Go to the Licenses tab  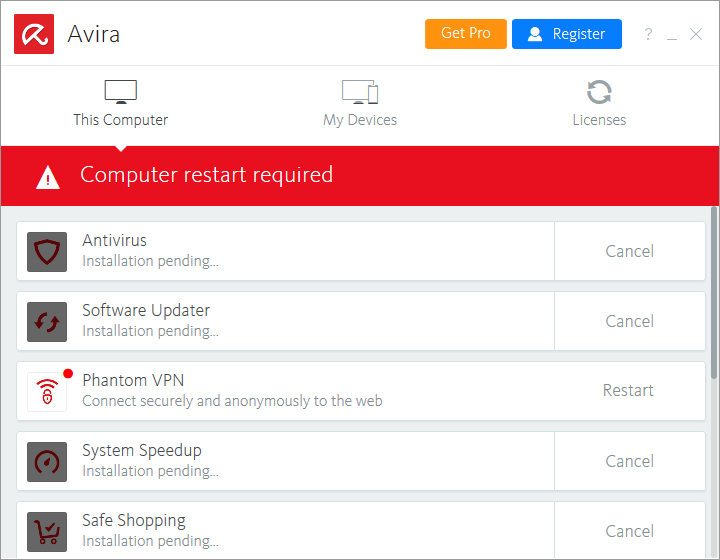tap(599, 104)
